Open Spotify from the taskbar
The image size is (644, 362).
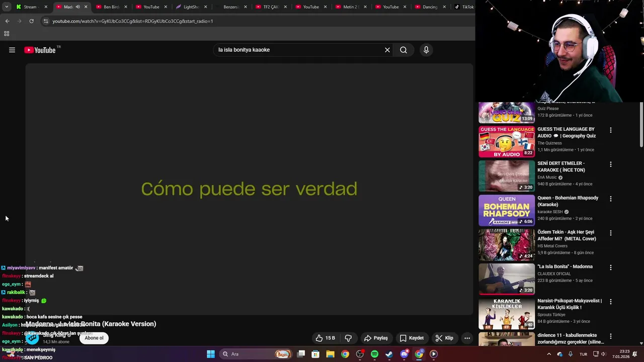[374, 354]
